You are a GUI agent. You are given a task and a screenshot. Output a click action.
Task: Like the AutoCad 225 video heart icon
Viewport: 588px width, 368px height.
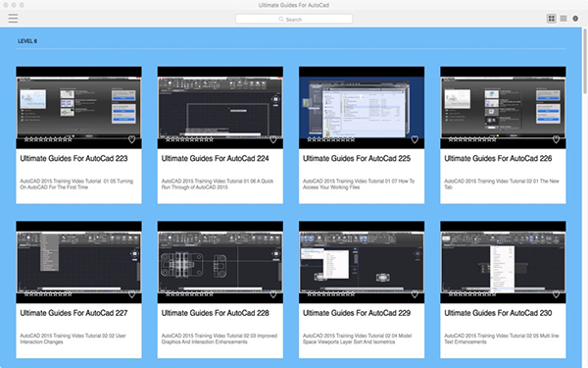click(x=415, y=139)
